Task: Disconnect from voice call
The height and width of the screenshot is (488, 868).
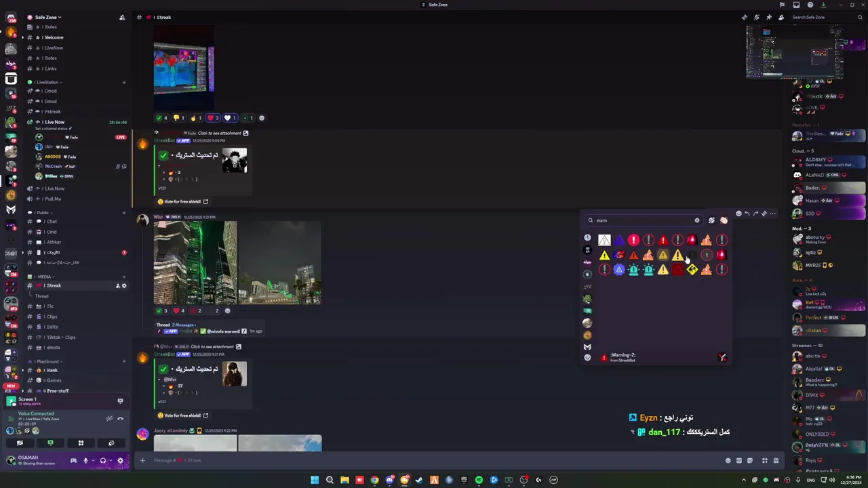Action: click(120, 419)
